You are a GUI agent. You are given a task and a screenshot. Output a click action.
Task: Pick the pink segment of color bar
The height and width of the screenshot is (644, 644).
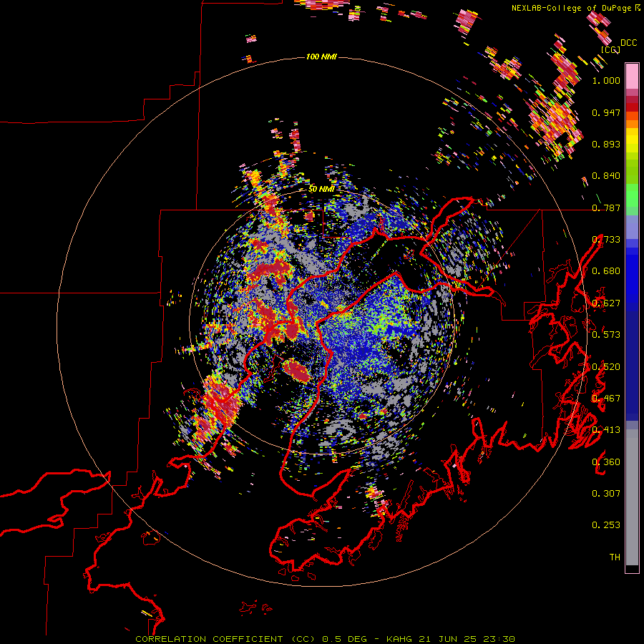[x=632, y=76]
